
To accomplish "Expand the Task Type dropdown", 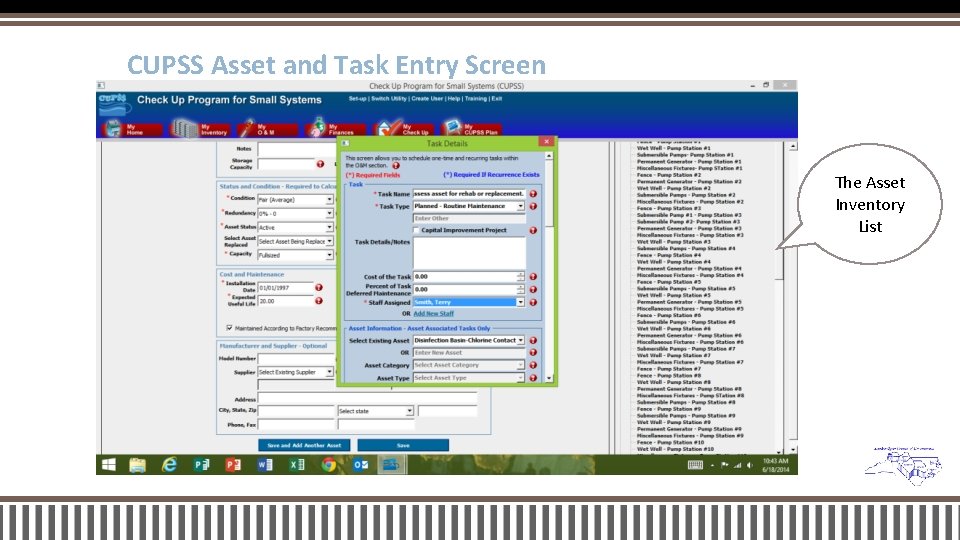I will pyautogui.click(x=520, y=206).
